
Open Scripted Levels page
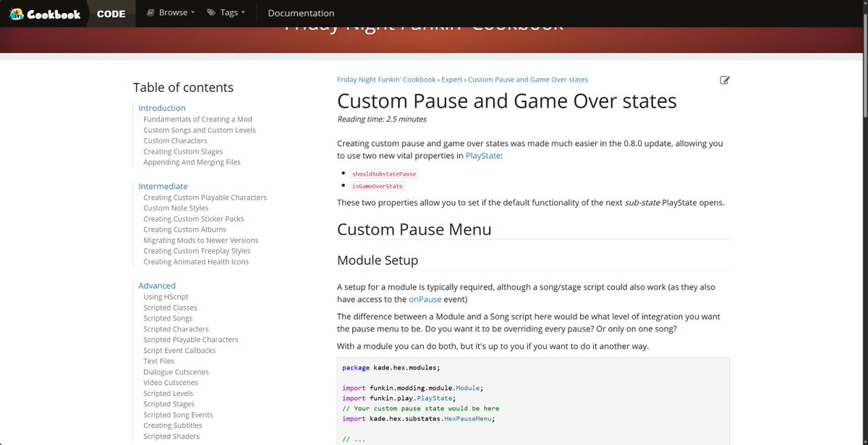coord(168,394)
